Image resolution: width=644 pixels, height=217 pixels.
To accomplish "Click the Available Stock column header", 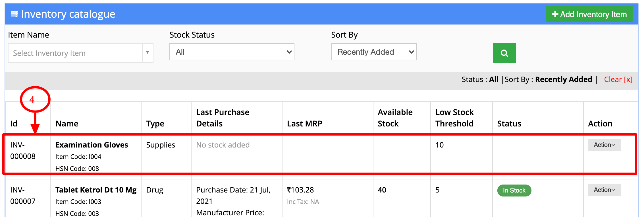I will [395, 118].
